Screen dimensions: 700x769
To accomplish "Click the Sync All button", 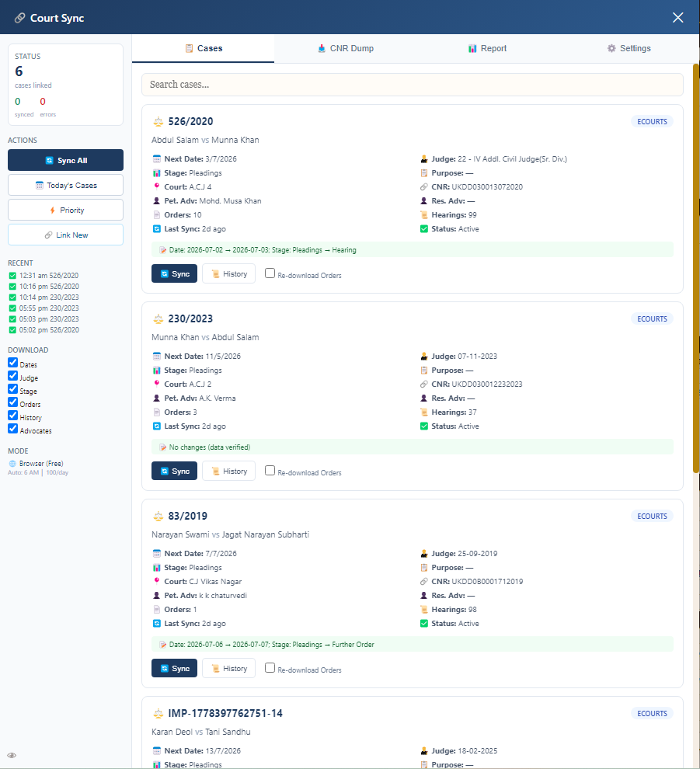I will click(66, 160).
